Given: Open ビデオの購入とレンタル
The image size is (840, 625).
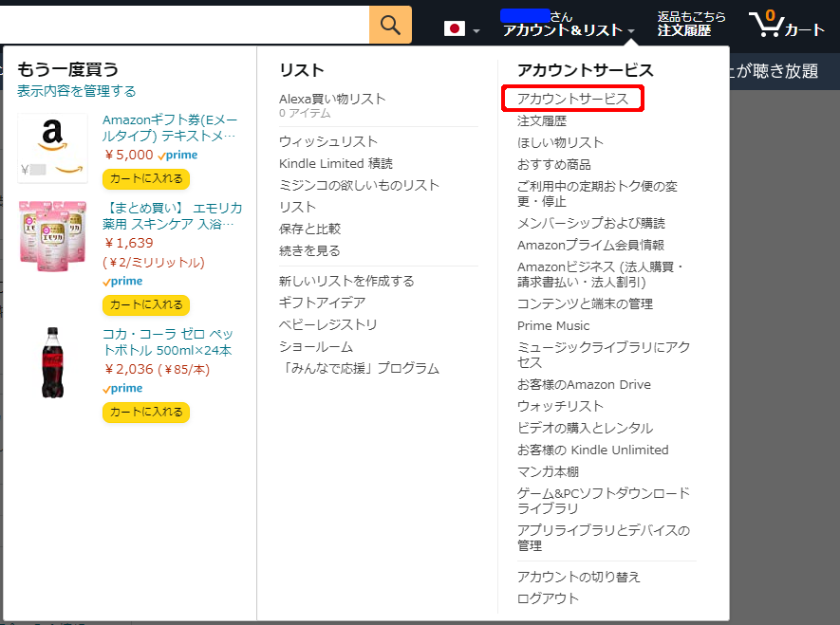Looking at the screenshot, I should (585, 428).
